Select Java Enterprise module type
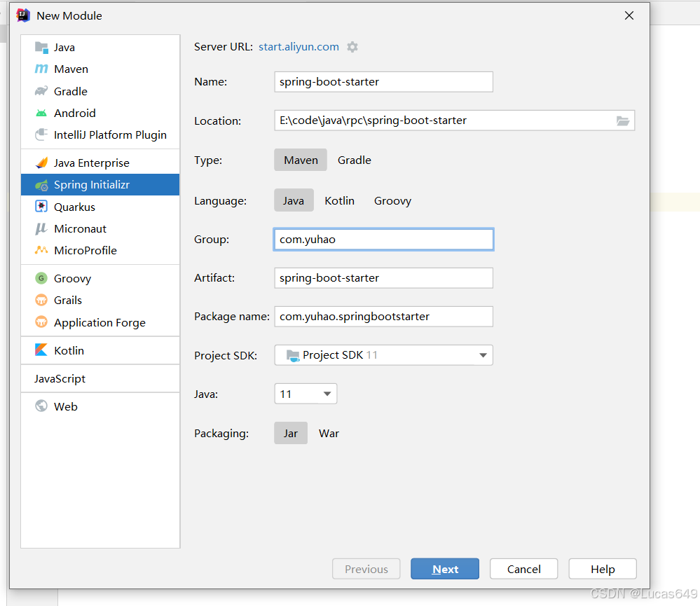 (100, 163)
